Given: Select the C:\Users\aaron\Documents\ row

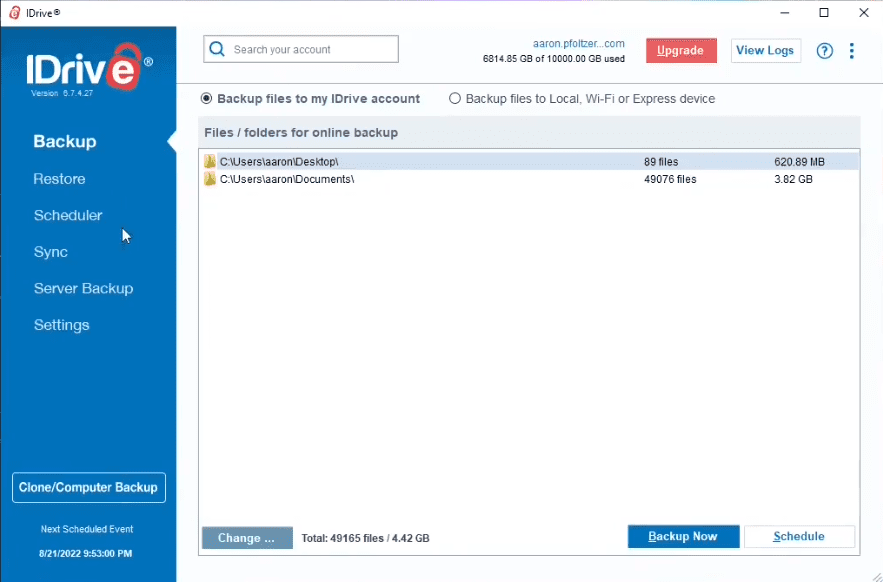Looking at the screenshot, I should [529, 179].
